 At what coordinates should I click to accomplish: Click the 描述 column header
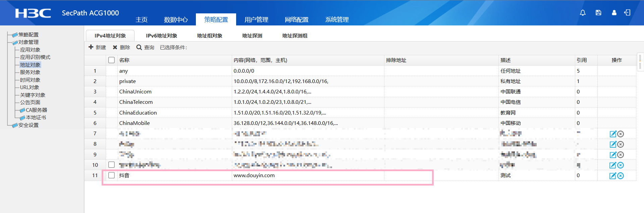(x=537, y=60)
